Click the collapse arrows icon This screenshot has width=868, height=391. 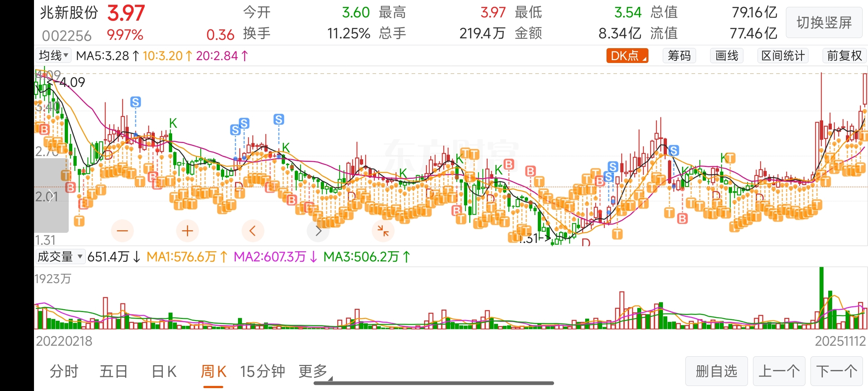tap(383, 231)
